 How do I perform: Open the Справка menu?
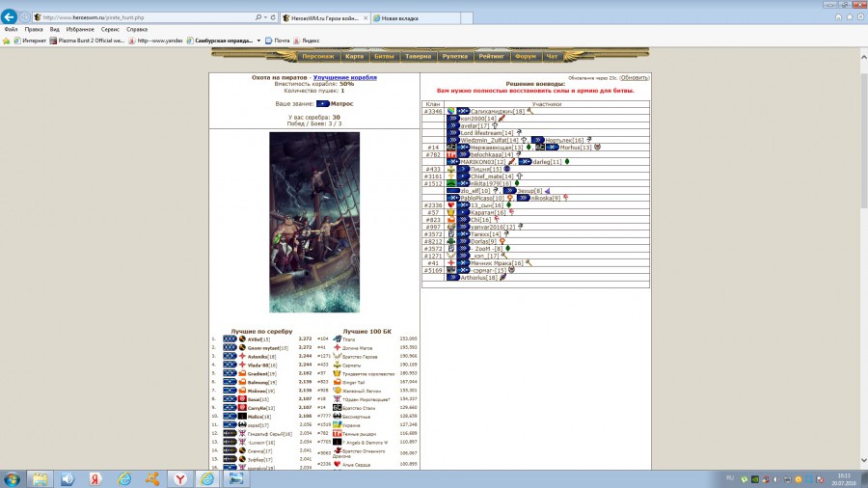click(x=137, y=29)
